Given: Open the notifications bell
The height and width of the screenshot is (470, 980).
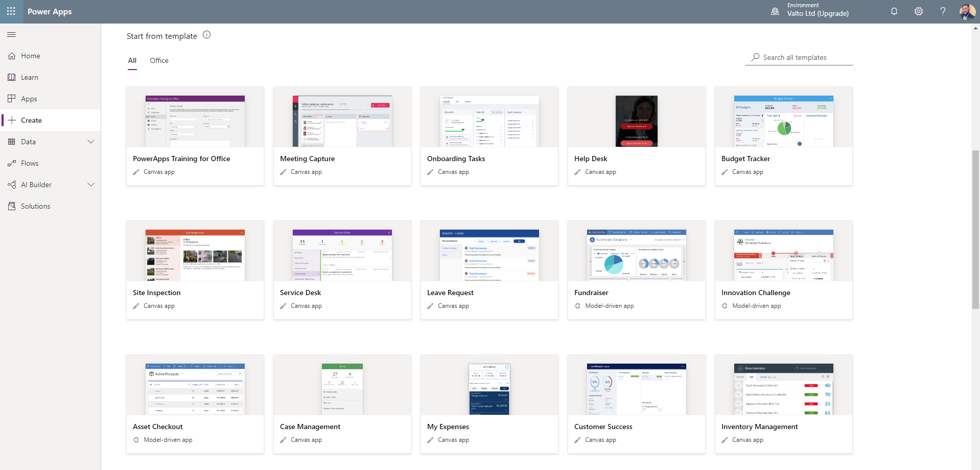Looking at the screenshot, I should tap(894, 11).
